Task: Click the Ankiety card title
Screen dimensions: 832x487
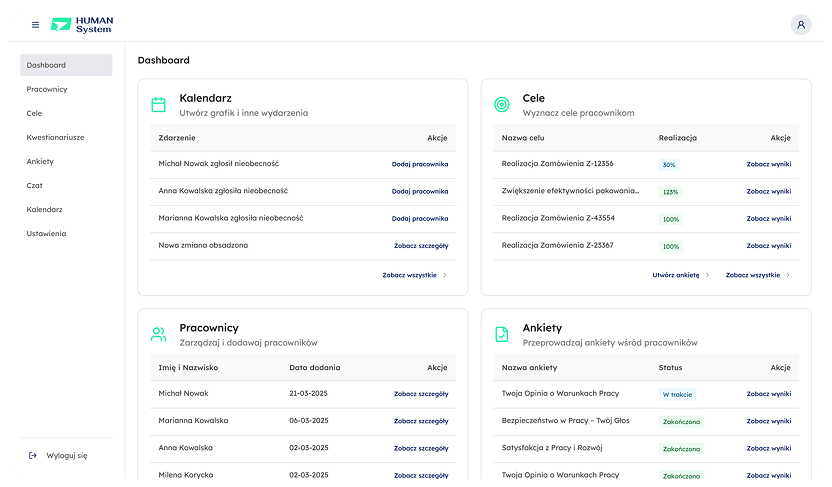Action: (542, 328)
